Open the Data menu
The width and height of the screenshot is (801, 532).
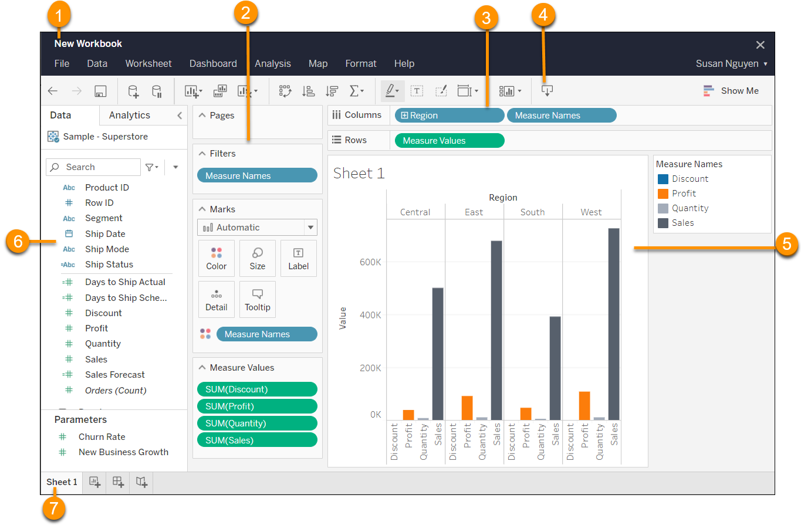[97, 63]
